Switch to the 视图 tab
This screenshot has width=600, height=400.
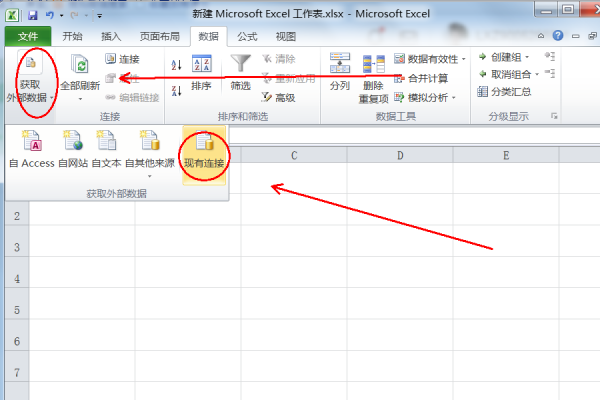pos(285,36)
